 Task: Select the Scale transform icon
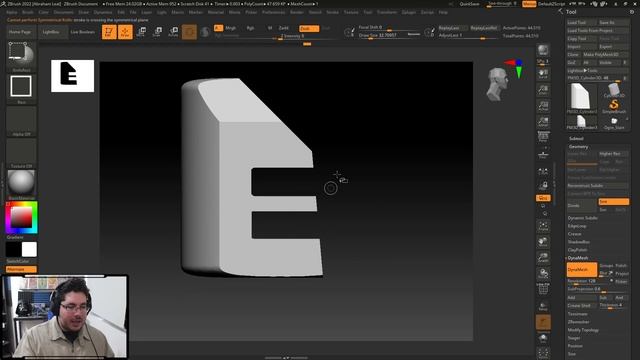157,32
